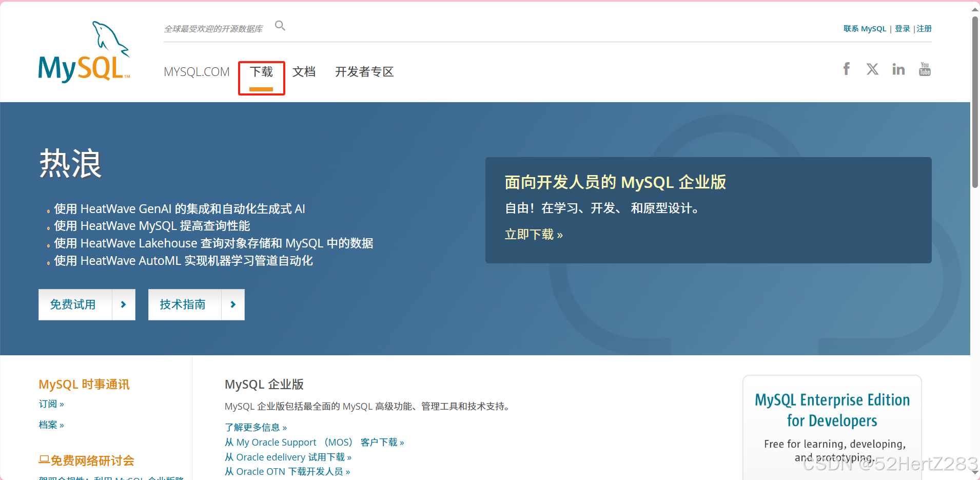Image resolution: width=980 pixels, height=480 pixels.
Task: Open MySQL Facebook page icon
Action: point(847,69)
